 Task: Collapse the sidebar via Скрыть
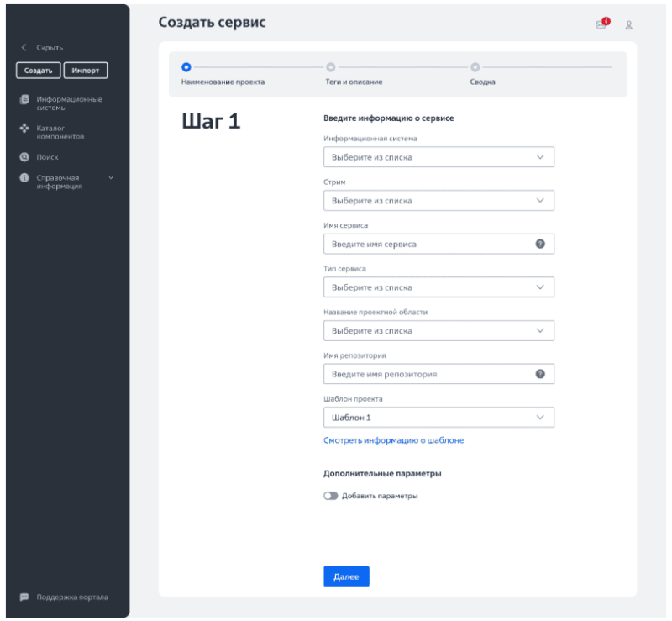42,48
